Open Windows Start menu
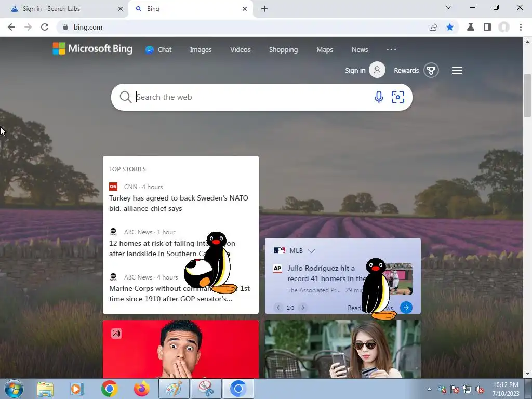 14,389
